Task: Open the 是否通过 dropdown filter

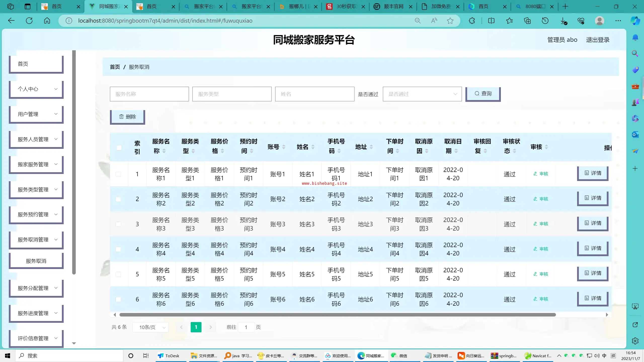Action: [x=422, y=94]
